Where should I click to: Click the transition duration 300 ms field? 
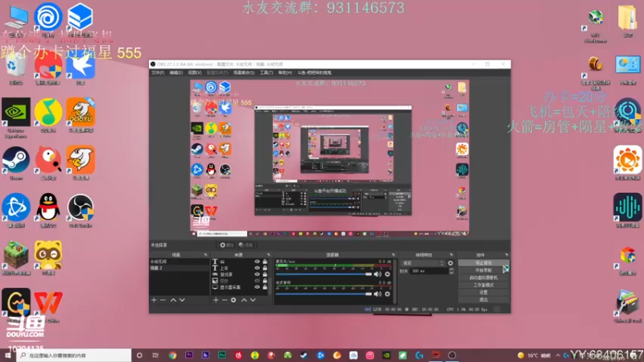pos(429,271)
